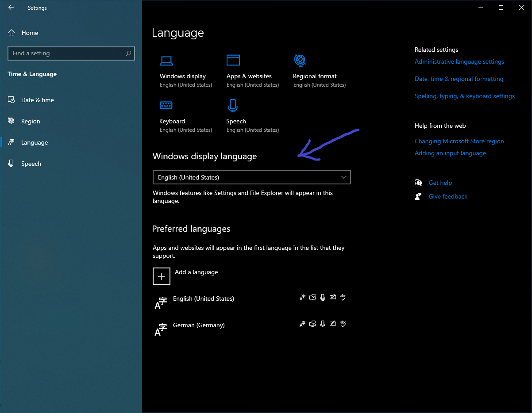
Task: Click text-to-speech icon in English row
Action: [x=312, y=298]
